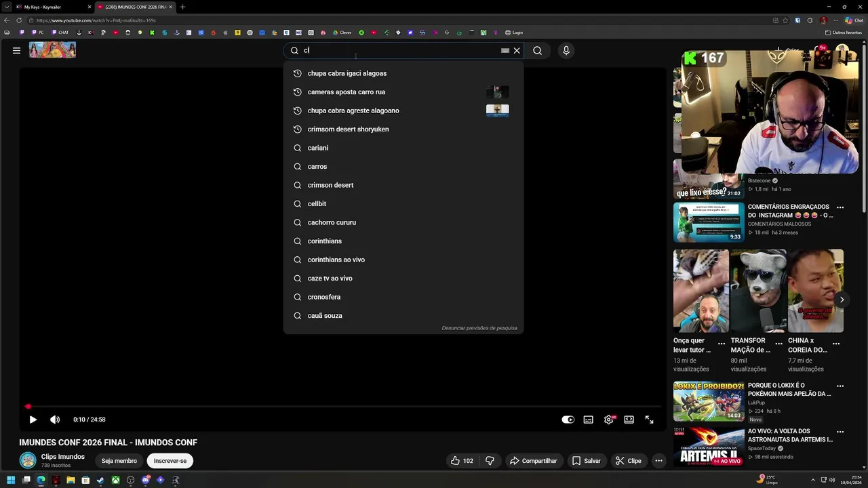Screen dimensions: 868x488
Task: Select suggestion 'cameras aposta carro rua'
Action: click(x=403, y=91)
